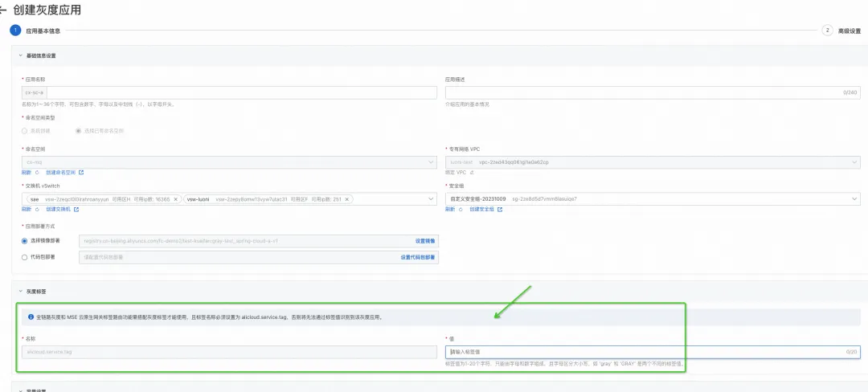The width and height of the screenshot is (868, 392).
Task: Click the registry image address field
Action: coord(259,241)
